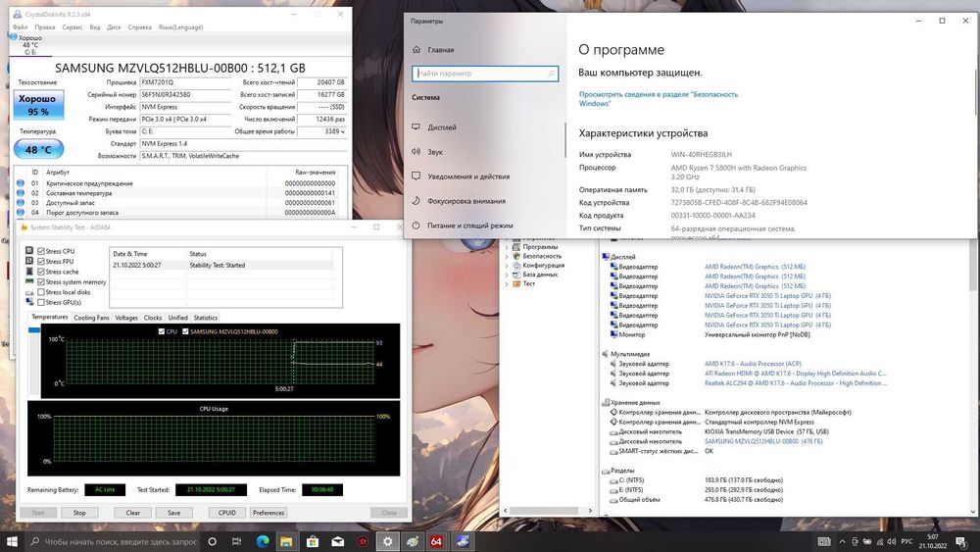This screenshot has width=980, height=552.
Task: Expand the Тест tree node
Action: click(507, 283)
